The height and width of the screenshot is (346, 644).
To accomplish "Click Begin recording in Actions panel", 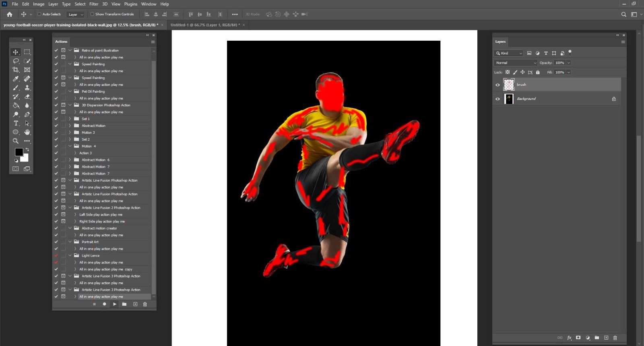I will tap(104, 304).
